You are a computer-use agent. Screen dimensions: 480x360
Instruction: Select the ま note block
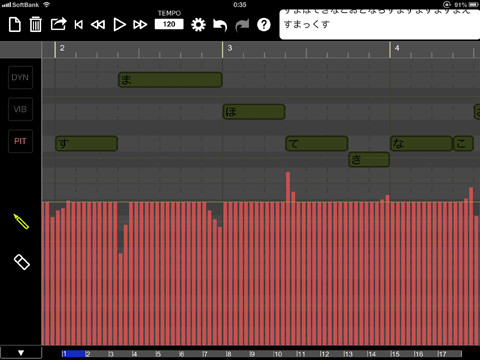tap(170, 80)
